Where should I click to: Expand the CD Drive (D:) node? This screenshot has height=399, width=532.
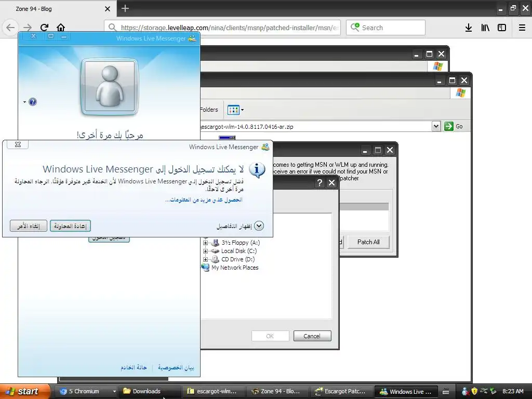click(x=205, y=260)
